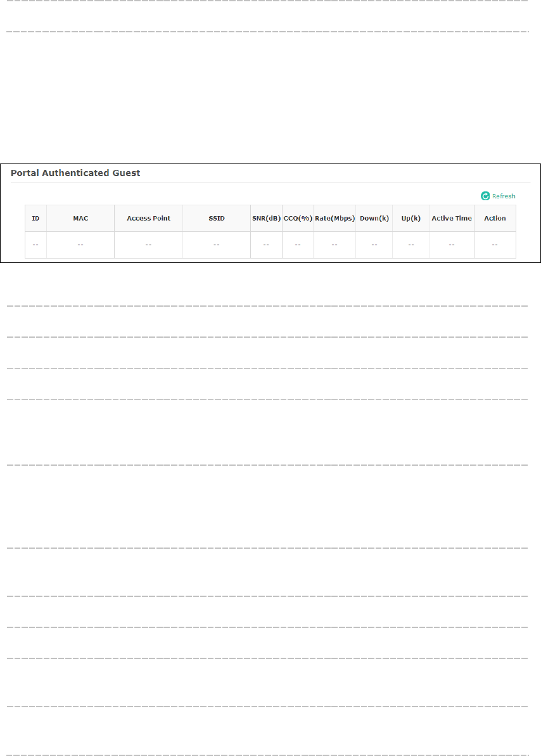Click the empty cell under Action
The width and height of the screenshot is (541, 756).
click(x=495, y=245)
